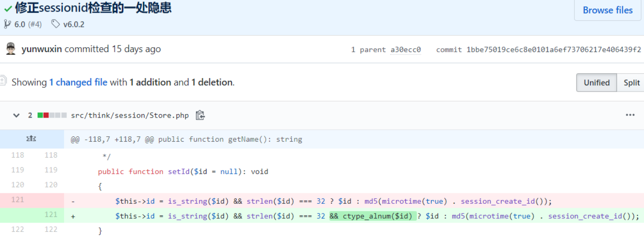Select the commit hash 1bbe75019ce6c8e...
The image size is (644, 238).
pos(554,50)
